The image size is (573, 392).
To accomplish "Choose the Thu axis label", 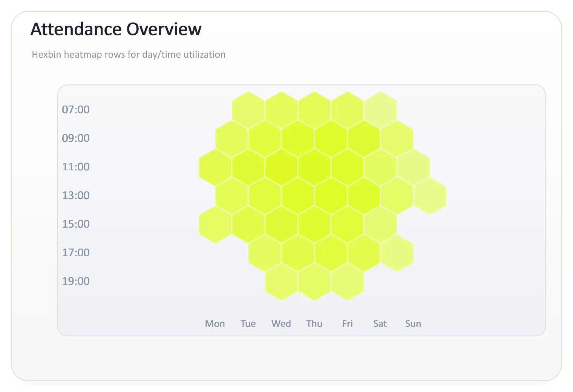I will coord(314,324).
